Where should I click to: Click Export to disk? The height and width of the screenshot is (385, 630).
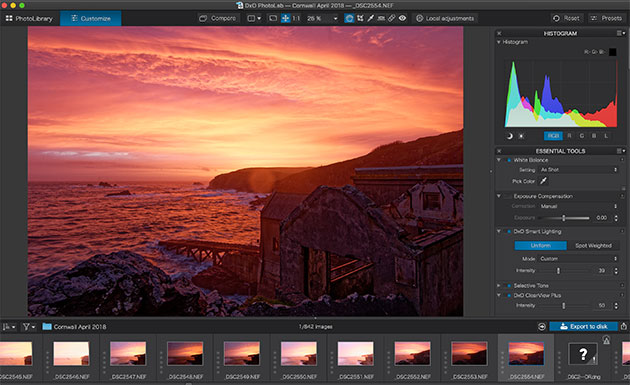(584, 326)
